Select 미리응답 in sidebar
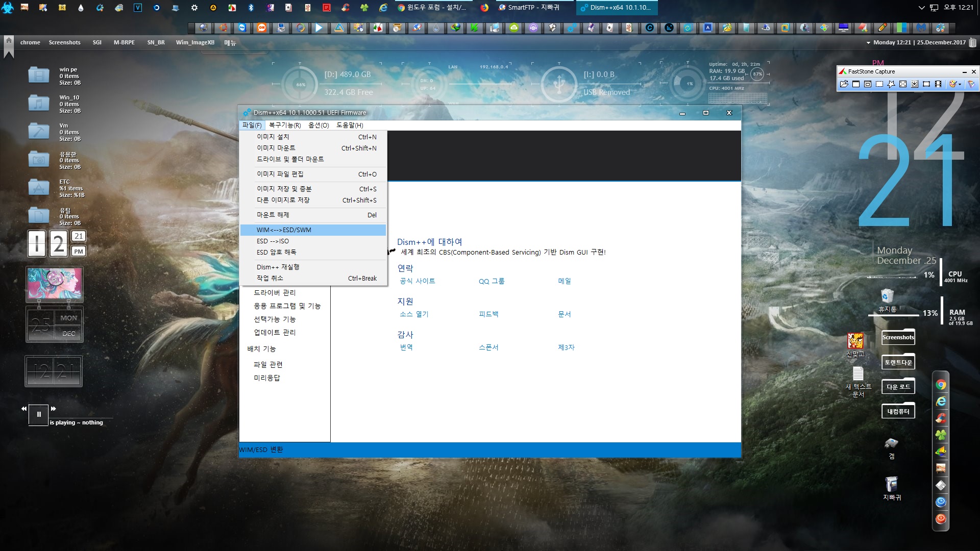Screen dimensions: 980x551 point(266,378)
